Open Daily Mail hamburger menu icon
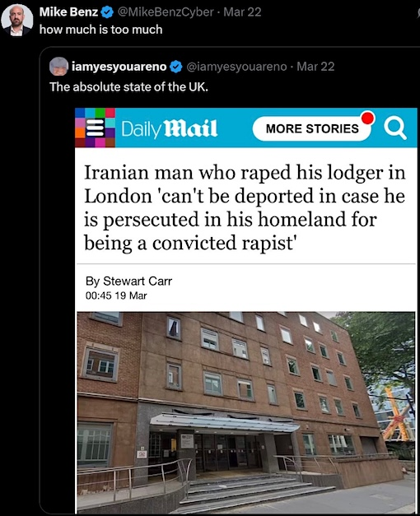Image resolution: width=420 pixels, height=516 pixels. (96, 128)
